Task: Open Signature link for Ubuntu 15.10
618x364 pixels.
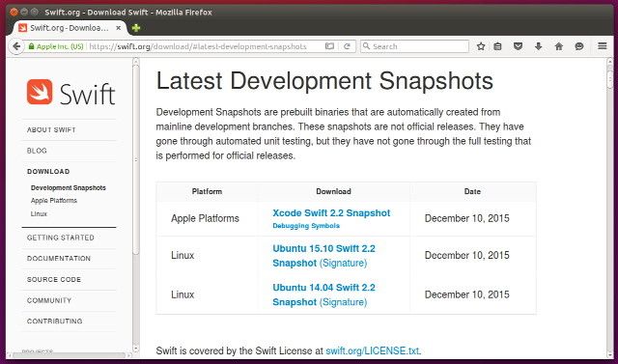Action: click(x=344, y=263)
